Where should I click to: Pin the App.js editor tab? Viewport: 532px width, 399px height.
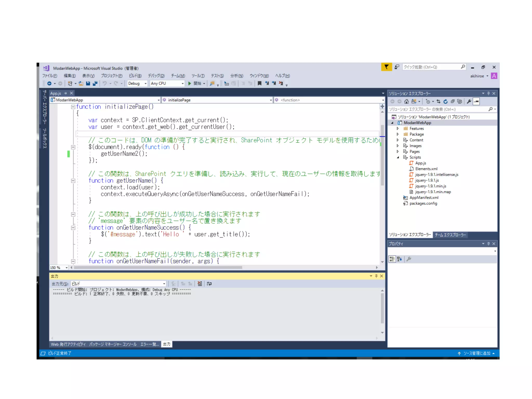[66, 93]
